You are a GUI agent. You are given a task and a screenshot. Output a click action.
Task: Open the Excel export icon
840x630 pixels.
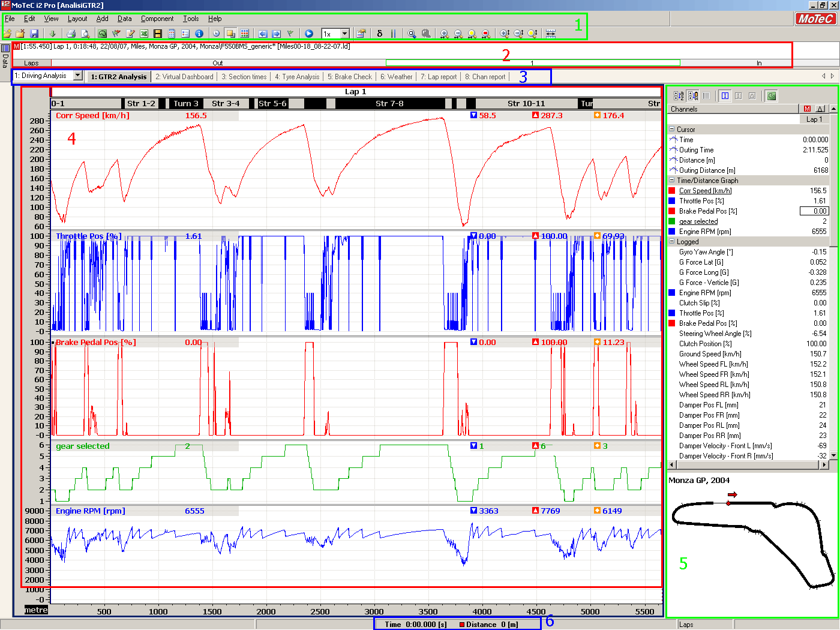144,34
